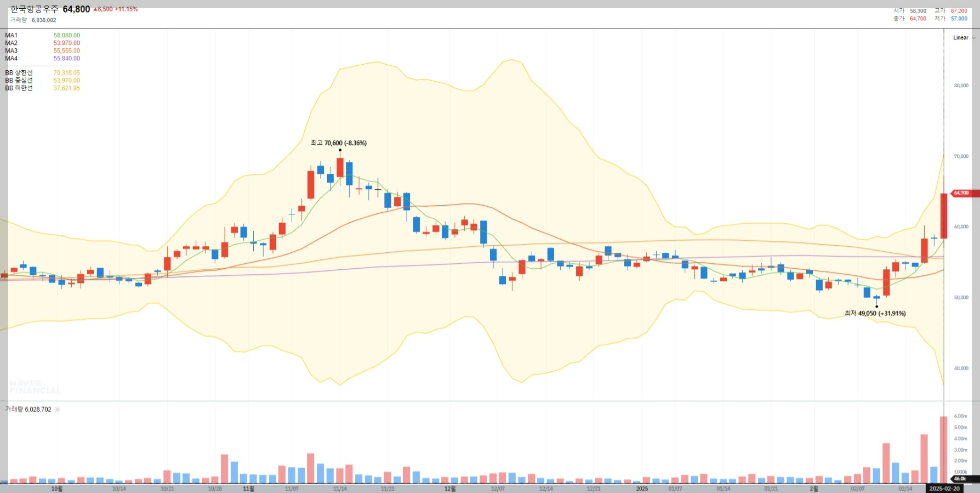Viewport: 980px width, 493px height.
Task: Click the current price 64,800
Action: pyautogui.click(x=76, y=9)
